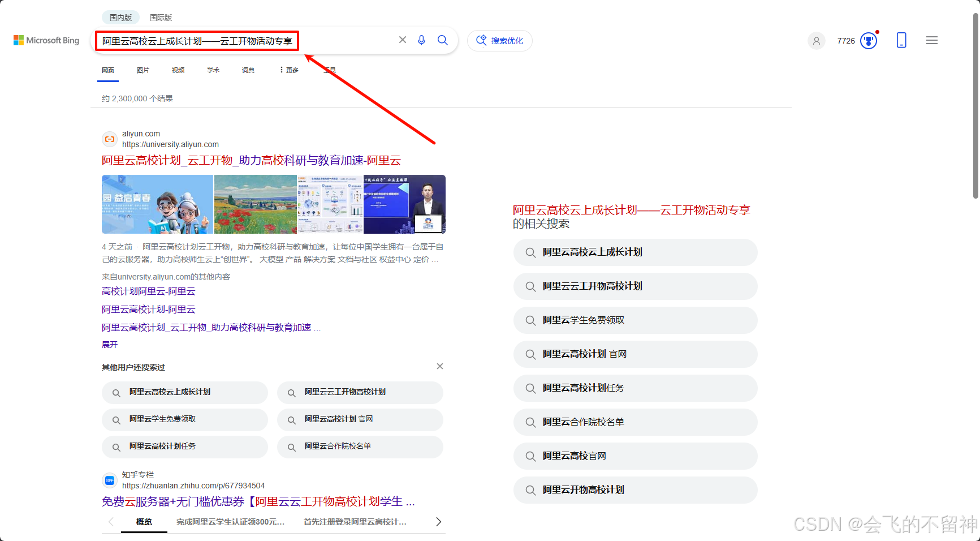
Task: Open 免费云服务器+无门槛优惠券 result title
Action: point(258,501)
